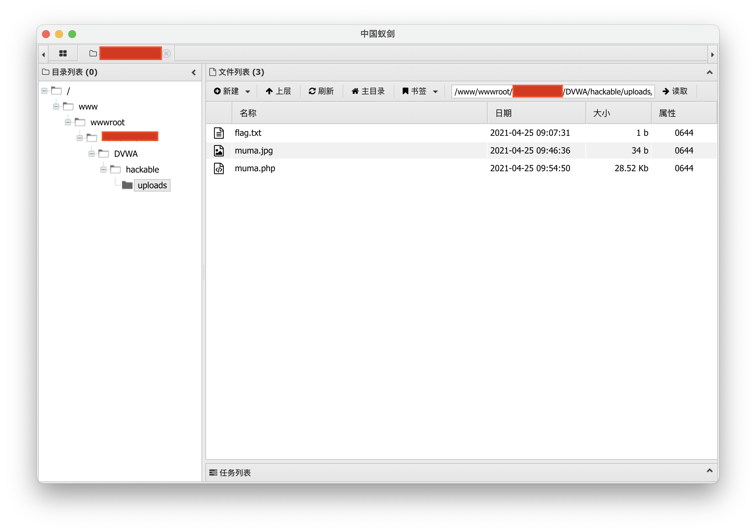Click the 0644 attribute of flag.txt

[x=684, y=133]
